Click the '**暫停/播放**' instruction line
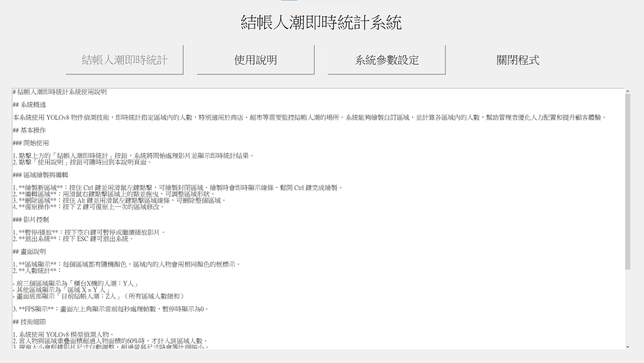The height and width of the screenshot is (363, 644). click(89, 233)
